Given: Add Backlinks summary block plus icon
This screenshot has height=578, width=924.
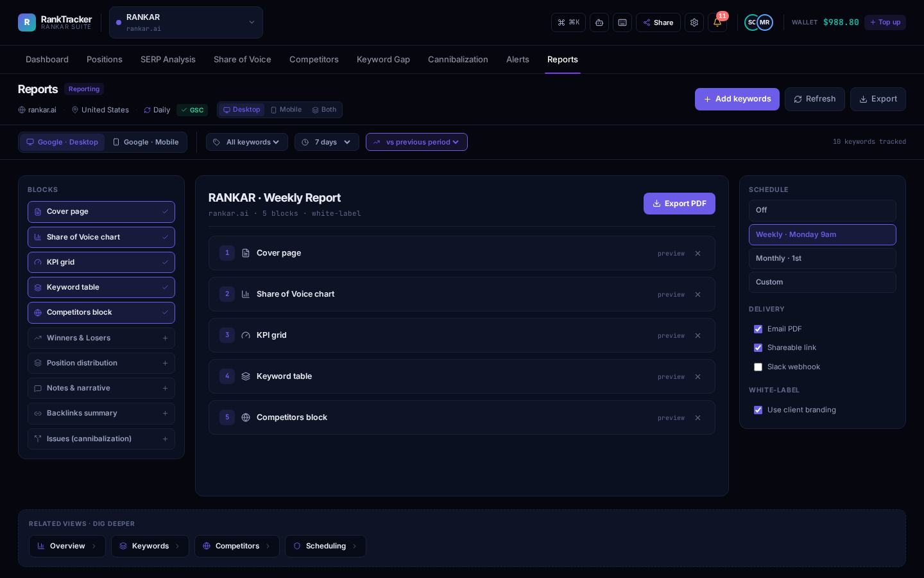Looking at the screenshot, I should point(165,413).
